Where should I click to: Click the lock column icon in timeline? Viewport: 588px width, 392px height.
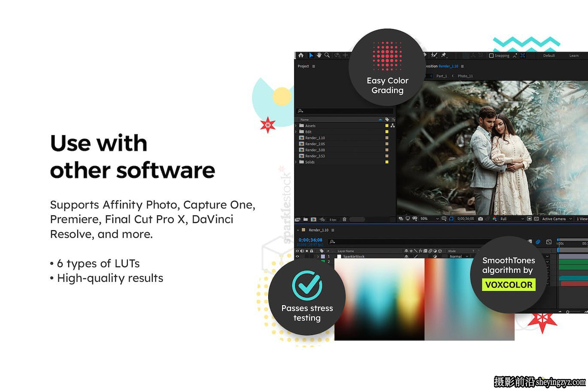point(312,251)
